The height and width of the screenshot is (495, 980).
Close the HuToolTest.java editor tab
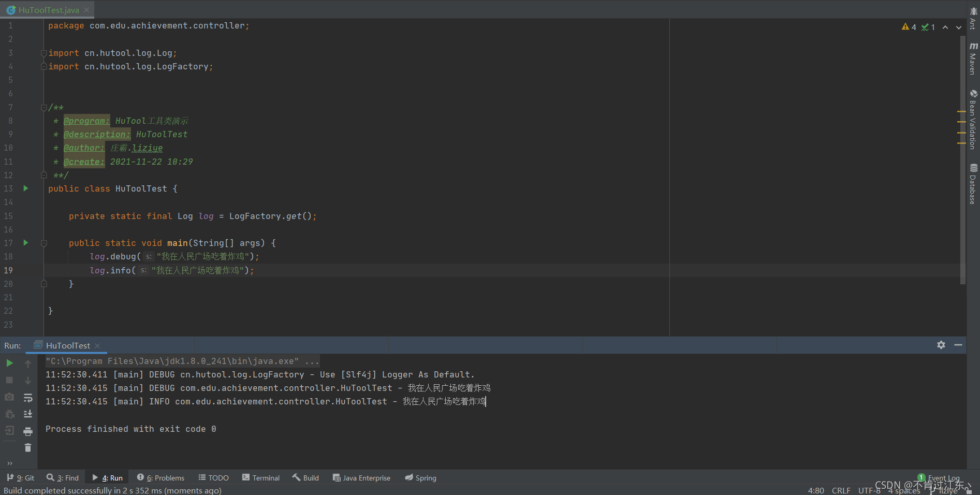[x=86, y=10]
